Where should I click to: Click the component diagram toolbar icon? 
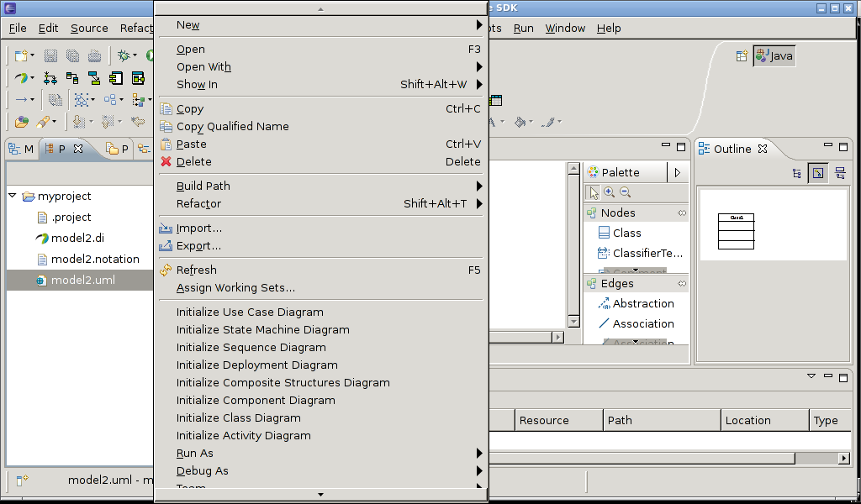coord(116,78)
